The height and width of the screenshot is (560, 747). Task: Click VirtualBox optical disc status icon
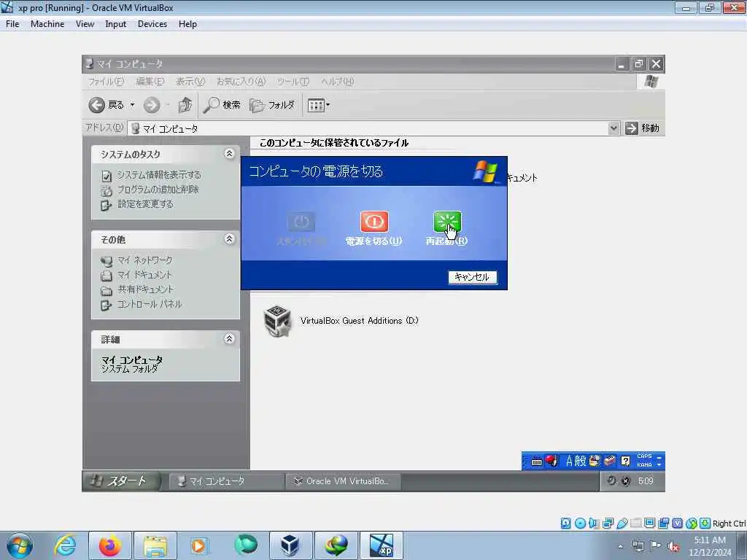pos(580,524)
